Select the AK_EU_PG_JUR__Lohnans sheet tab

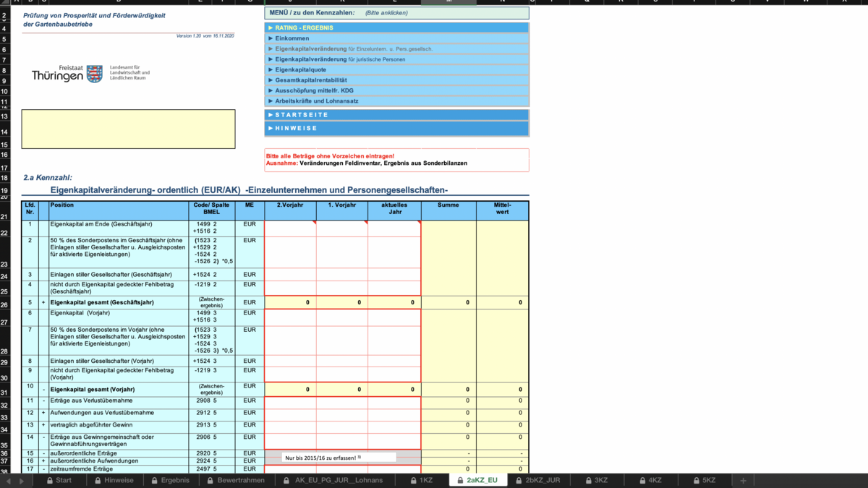[333, 480]
